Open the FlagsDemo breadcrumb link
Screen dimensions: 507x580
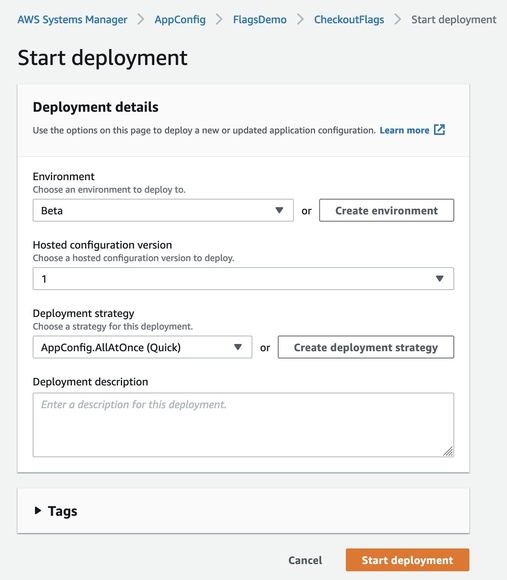(x=260, y=19)
